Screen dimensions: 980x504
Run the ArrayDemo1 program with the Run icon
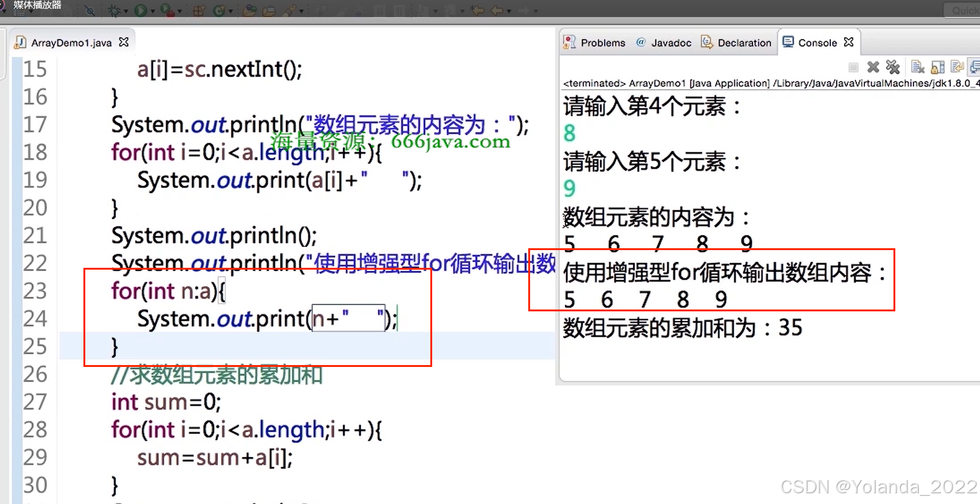pyautogui.click(x=141, y=10)
